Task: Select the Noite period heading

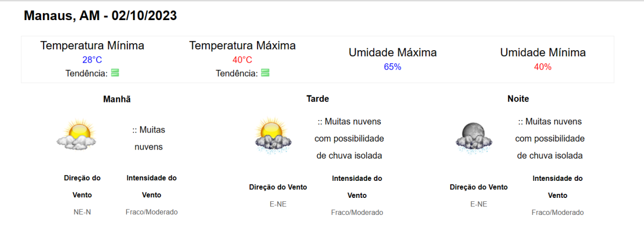Action: coord(518,99)
